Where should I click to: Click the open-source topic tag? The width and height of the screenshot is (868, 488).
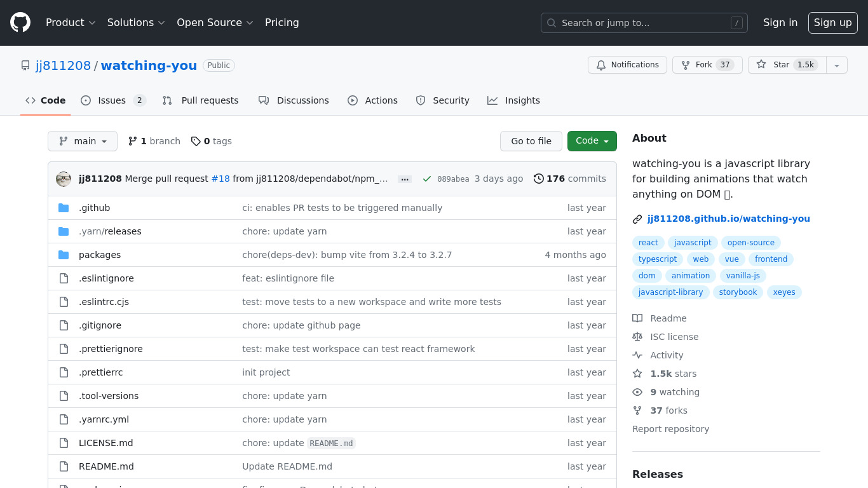751,243
